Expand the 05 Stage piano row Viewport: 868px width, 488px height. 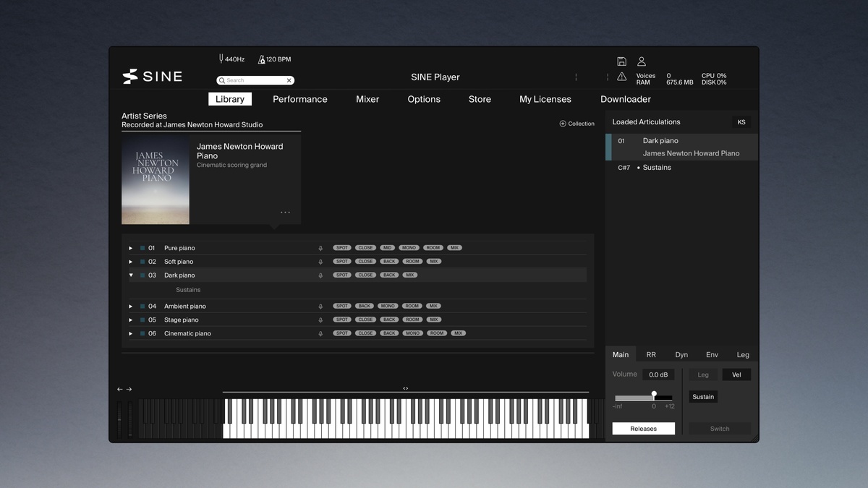pos(131,320)
